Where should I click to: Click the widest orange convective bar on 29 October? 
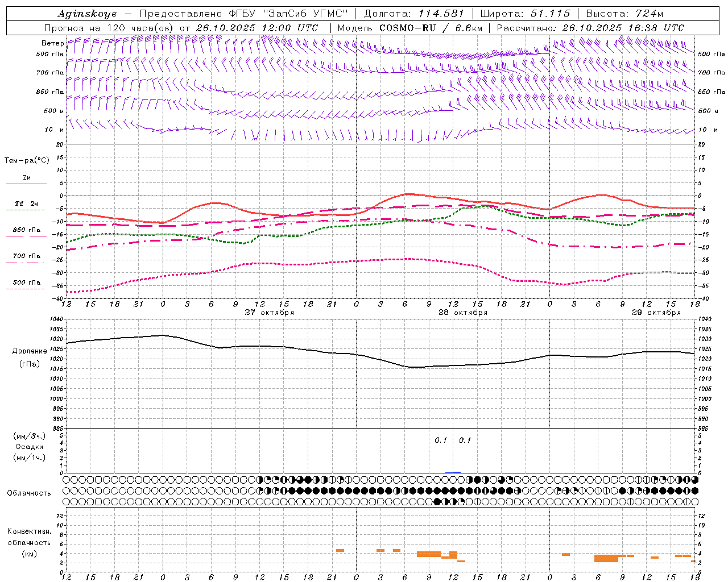(606, 558)
